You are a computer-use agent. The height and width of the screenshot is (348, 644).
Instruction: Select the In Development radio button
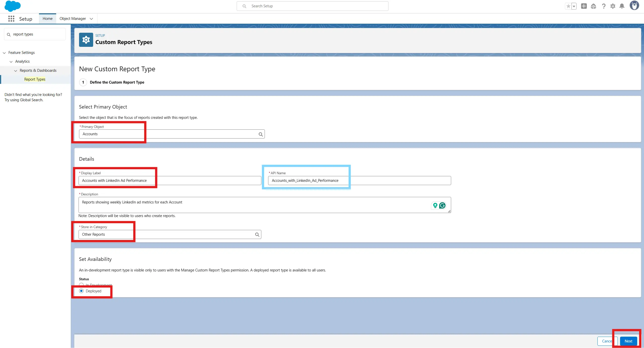click(x=81, y=285)
